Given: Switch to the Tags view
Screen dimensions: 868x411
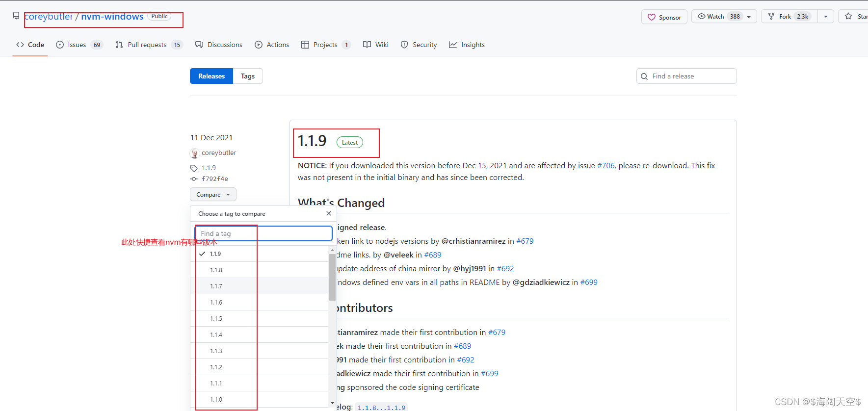Looking at the screenshot, I should (248, 76).
